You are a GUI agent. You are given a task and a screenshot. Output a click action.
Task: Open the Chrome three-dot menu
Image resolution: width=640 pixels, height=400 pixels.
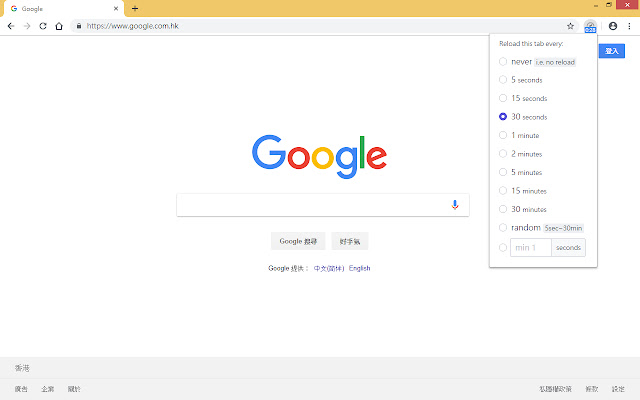pyautogui.click(x=629, y=26)
